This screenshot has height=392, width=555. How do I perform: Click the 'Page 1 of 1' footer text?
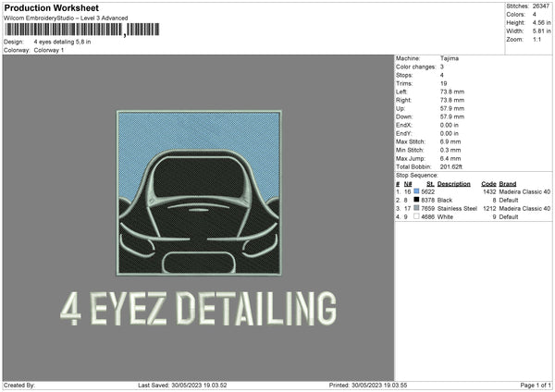[536, 385]
